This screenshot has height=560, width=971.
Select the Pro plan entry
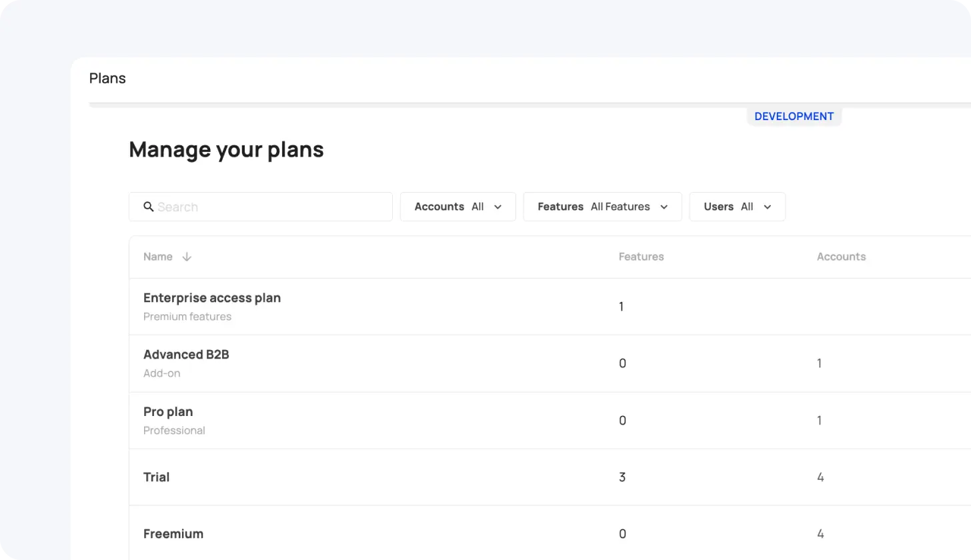coord(168,412)
